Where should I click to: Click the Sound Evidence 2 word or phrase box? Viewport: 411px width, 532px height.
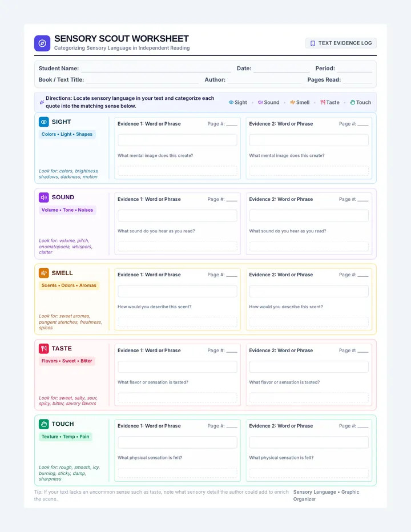click(309, 216)
